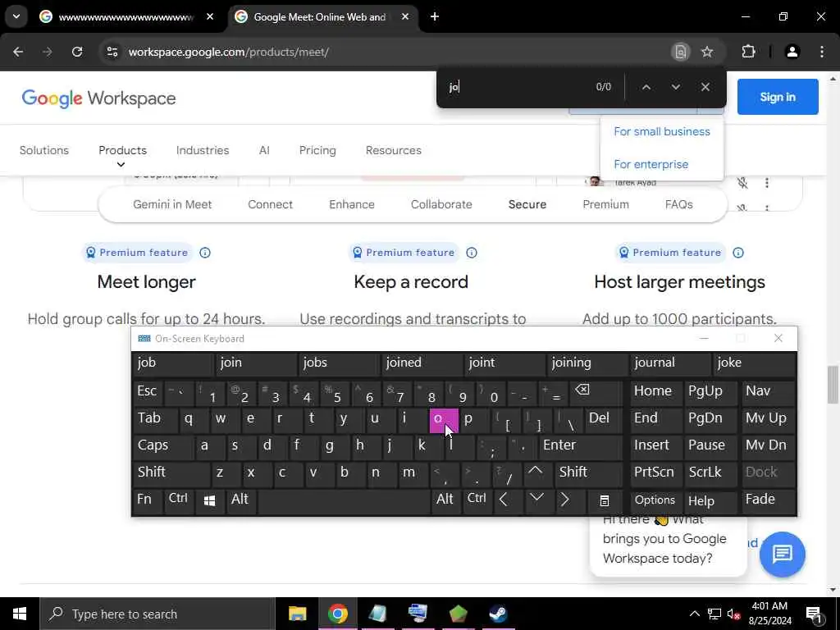The height and width of the screenshot is (630, 840).
Task: Open the Resources menu
Action: click(x=394, y=151)
